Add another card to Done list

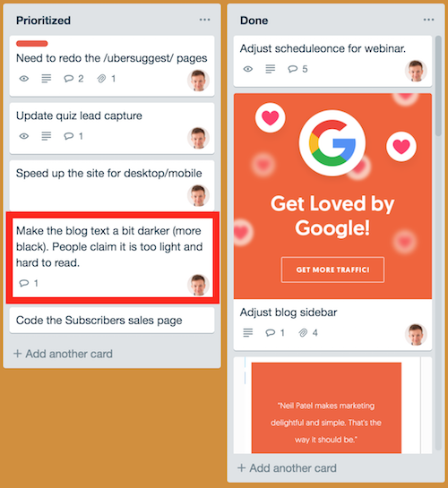point(287,468)
